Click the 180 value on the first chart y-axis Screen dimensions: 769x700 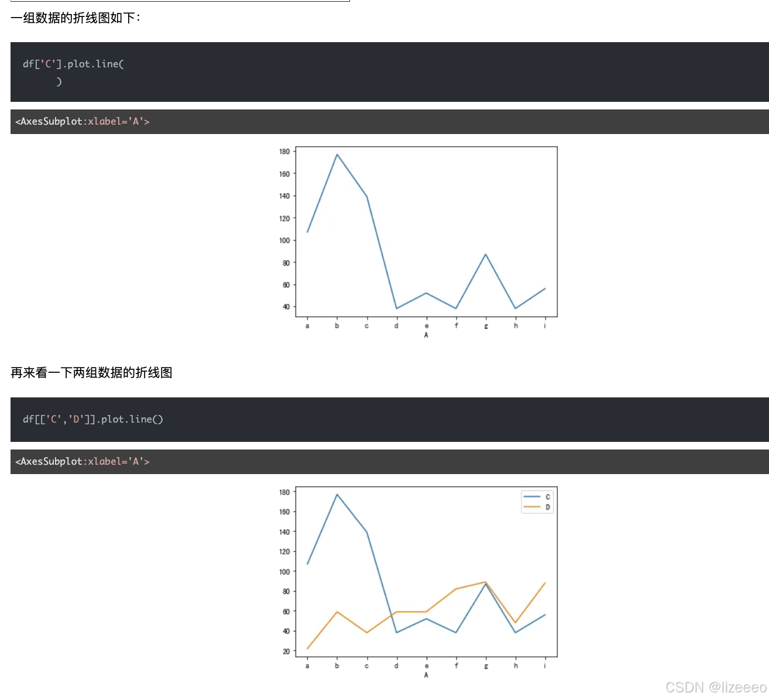tap(285, 151)
